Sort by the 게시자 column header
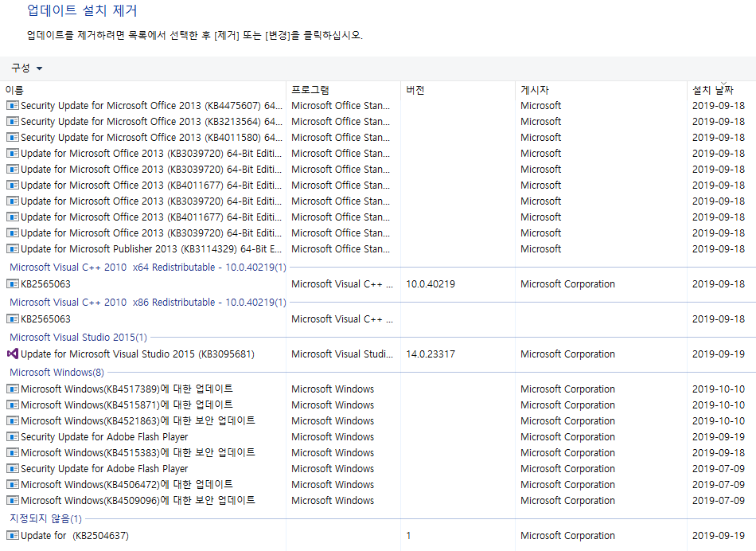Screen dimensions: 756x551 click(x=535, y=90)
